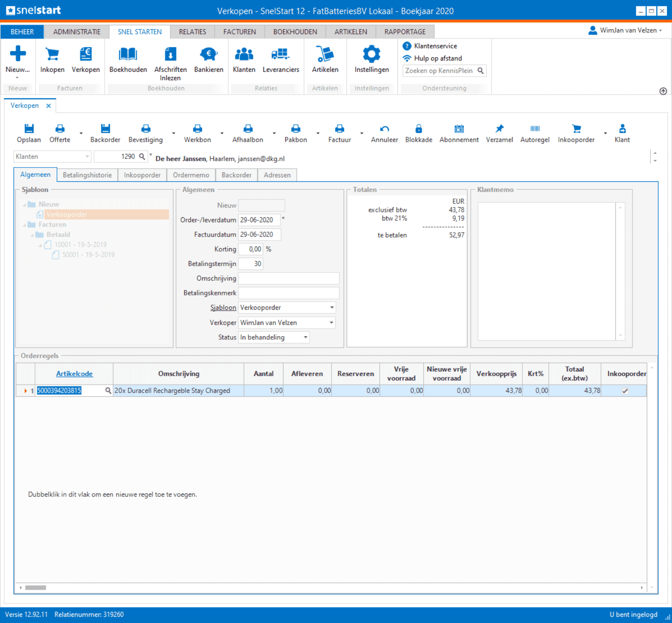This screenshot has height=623, width=672.
Task: Open Bankieren piggy bank icon
Action: click(x=208, y=54)
